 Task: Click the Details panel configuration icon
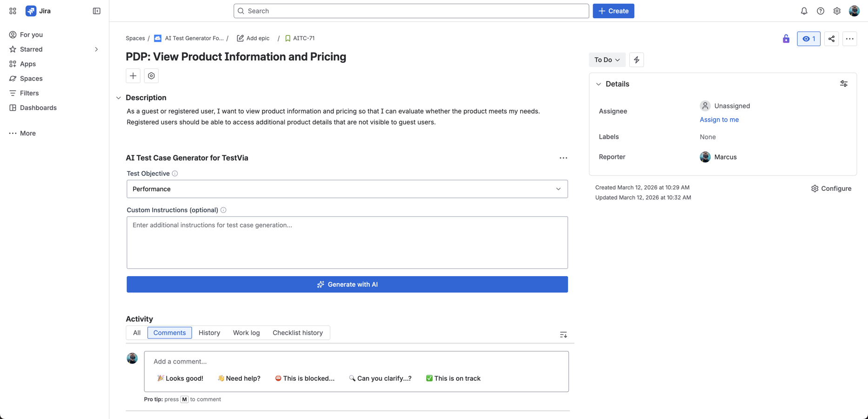844,83
